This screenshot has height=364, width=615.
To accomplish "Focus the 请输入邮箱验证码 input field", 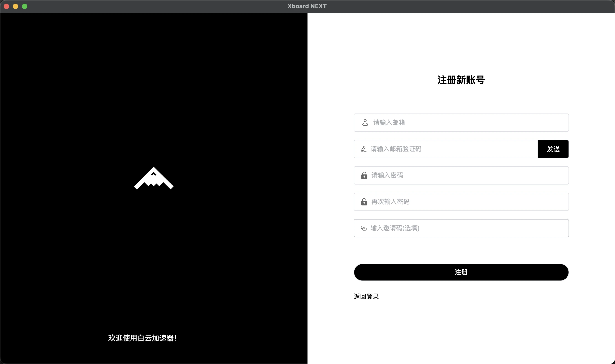I will point(452,149).
